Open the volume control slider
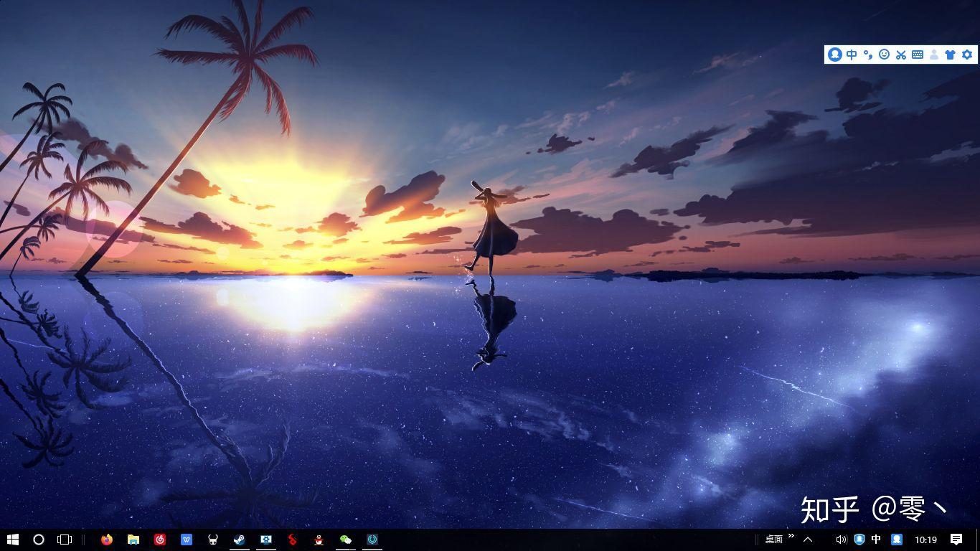The height and width of the screenshot is (551, 980). pos(841,539)
